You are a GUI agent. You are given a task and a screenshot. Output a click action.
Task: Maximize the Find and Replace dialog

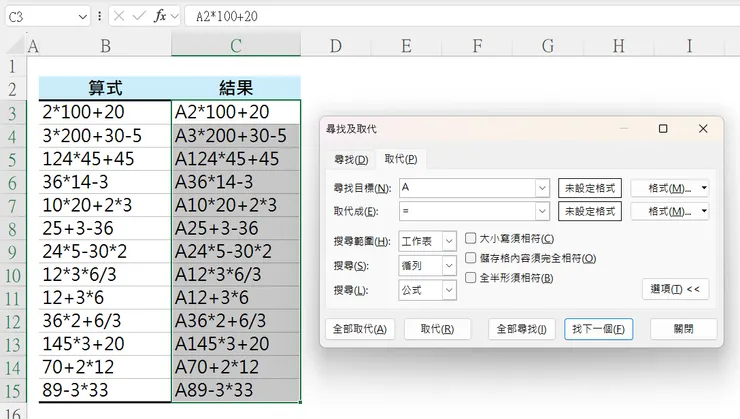pyautogui.click(x=663, y=128)
